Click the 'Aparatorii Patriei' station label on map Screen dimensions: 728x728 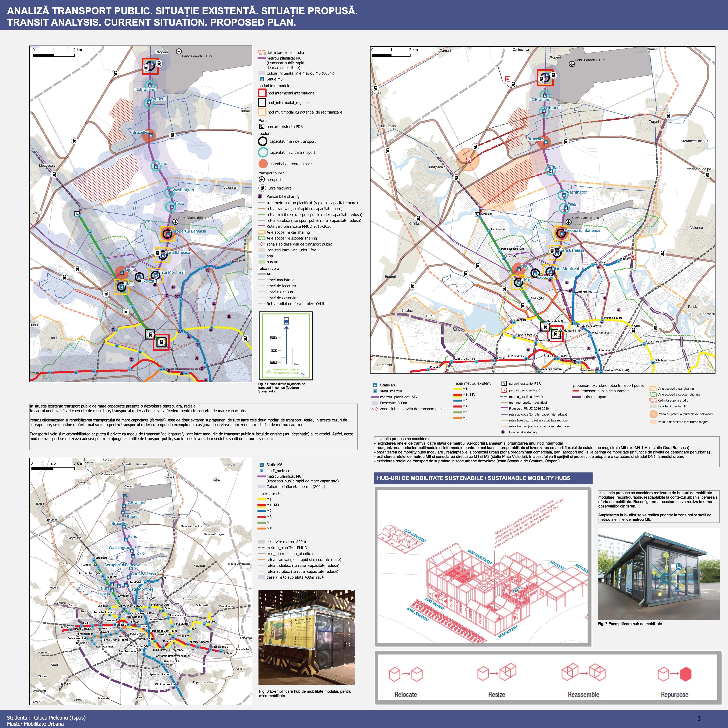[x=159, y=675]
